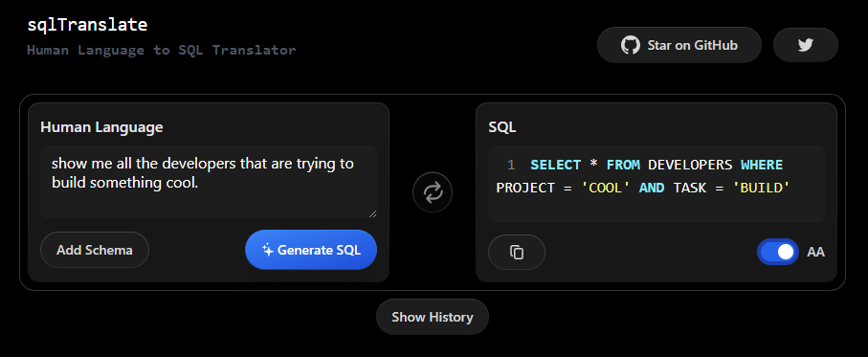Screen dimensions: 868x357
Task: Click the Twitter bird icon button
Action: [x=806, y=45]
